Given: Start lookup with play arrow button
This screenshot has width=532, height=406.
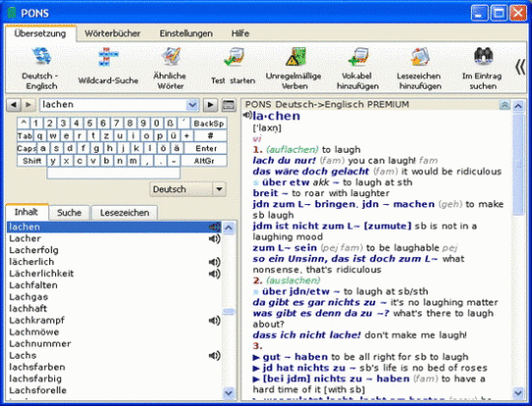Looking at the screenshot, I should (211, 104).
